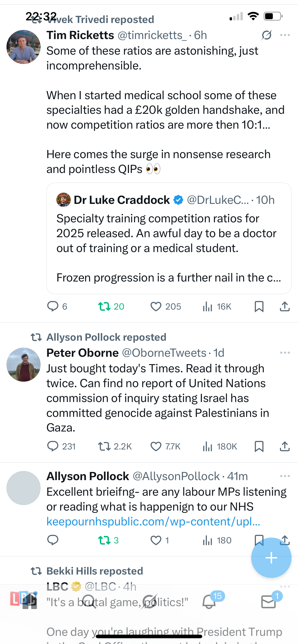
Task: Repost Peter Oborne's post
Action: click(x=104, y=446)
